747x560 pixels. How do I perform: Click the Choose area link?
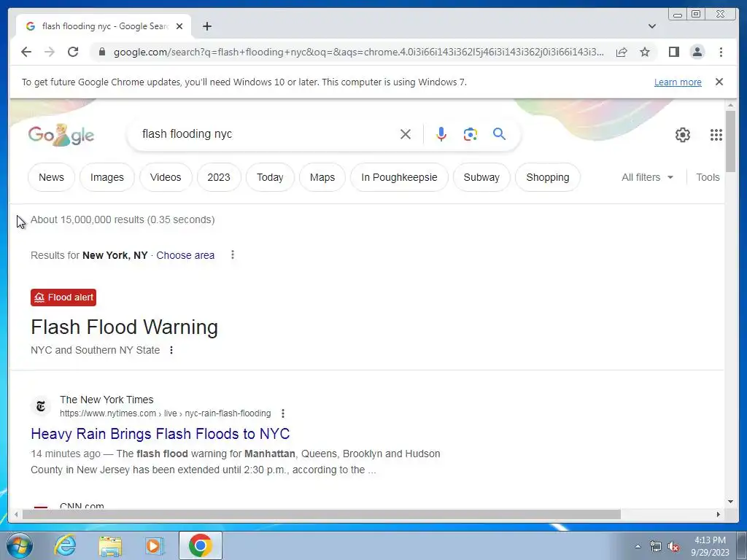185,255
